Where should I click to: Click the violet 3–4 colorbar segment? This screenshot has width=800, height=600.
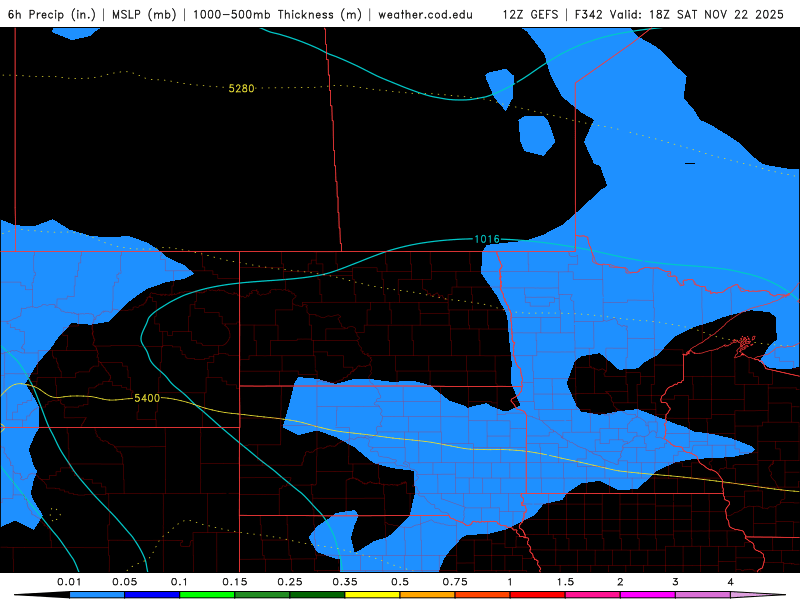(703, 595)
